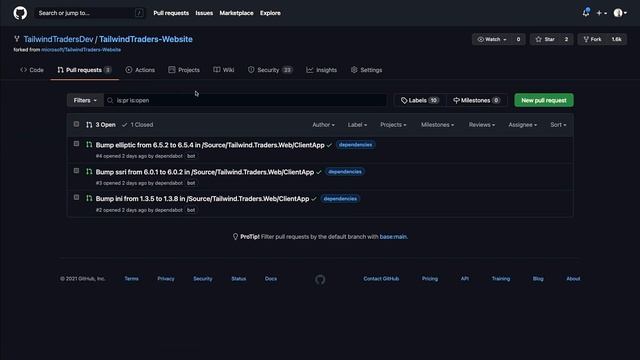Image resolution: width=640 pixels, height=360 pixels.
Task: Click the footer GitHub Octocat mark
Action: [x=320, y=279]
